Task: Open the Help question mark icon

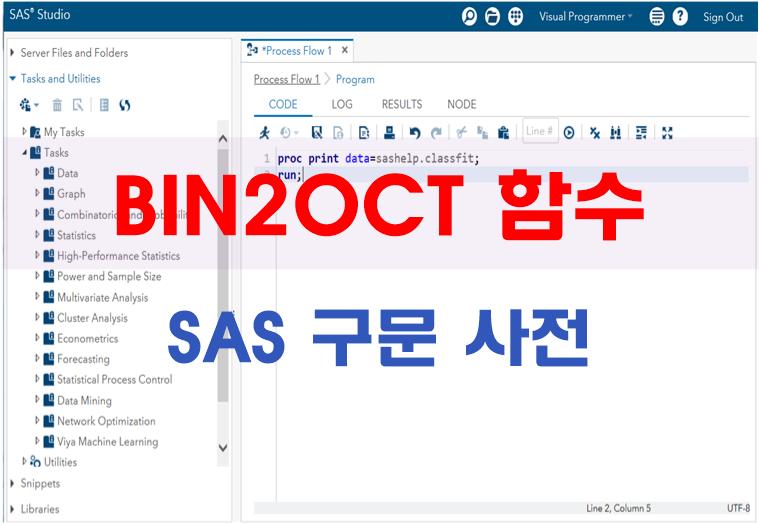Action: pyautogui.click(x=680, y=17)
